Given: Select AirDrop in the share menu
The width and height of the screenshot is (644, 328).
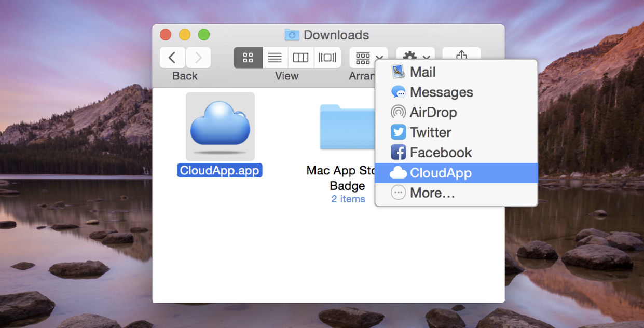Looking at the screenshot, I should tap(456, 112).
